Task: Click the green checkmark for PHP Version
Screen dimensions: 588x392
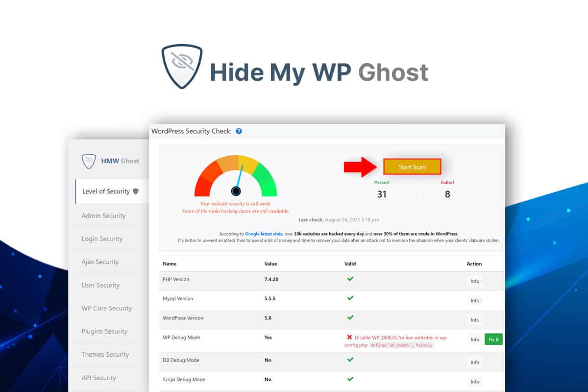Action: click(x=350, y=279)
